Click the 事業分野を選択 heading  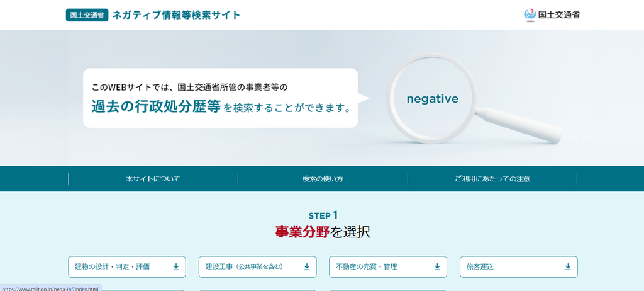click(x=323, y=232)
